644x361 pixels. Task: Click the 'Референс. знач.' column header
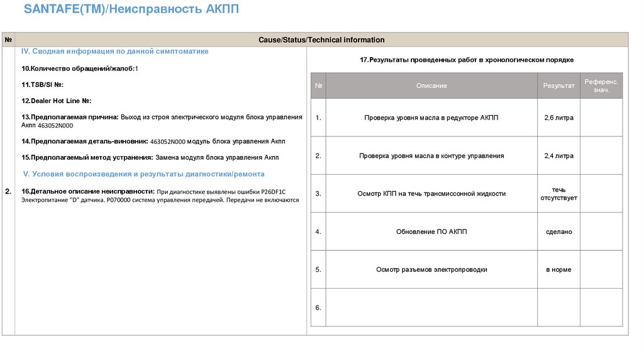pyautogui.click(x=601, y=86)
